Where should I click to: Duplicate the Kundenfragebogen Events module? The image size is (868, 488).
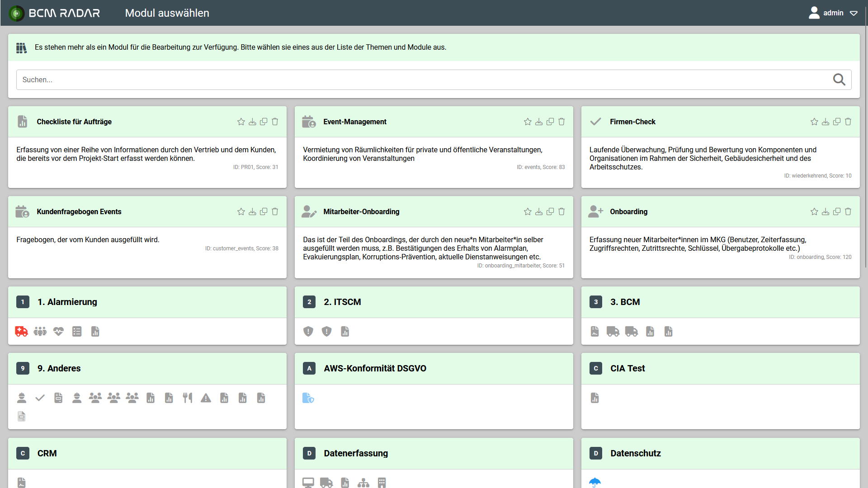[264, 212]
